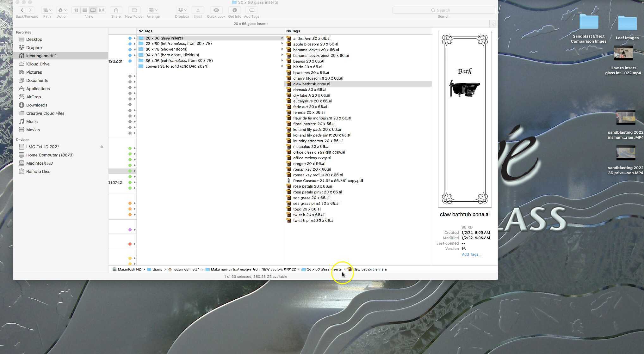Click the claw bathtub preview thumbnail
This screenshot has height=354, width=644.
pyautogui.click(x=465, y=119)
